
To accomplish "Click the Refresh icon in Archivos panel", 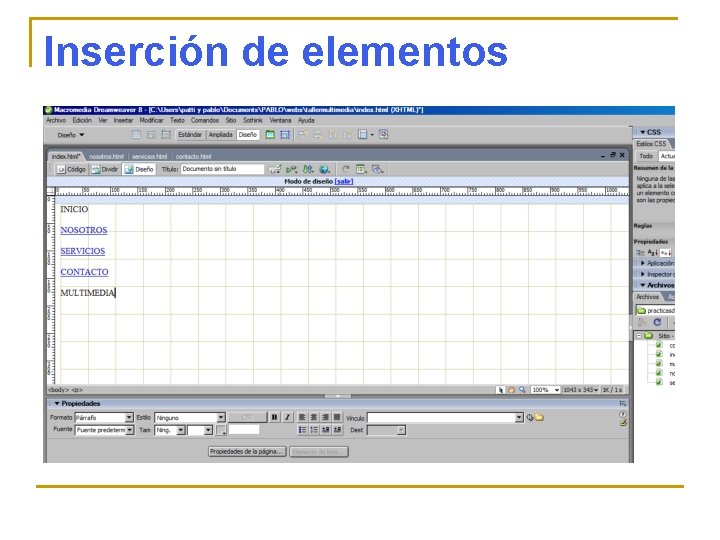I will point(657,322).
